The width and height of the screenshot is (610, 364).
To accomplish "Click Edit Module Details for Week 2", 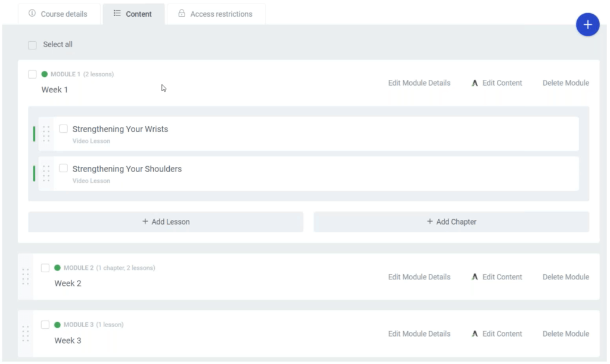I will [x=419, y=277].
